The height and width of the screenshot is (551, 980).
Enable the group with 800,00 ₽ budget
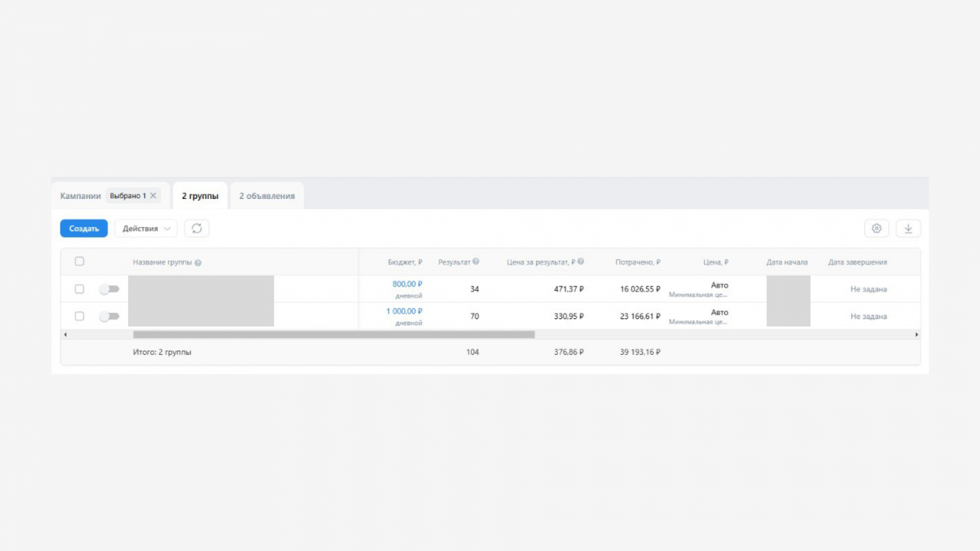(x=109, y=289)
